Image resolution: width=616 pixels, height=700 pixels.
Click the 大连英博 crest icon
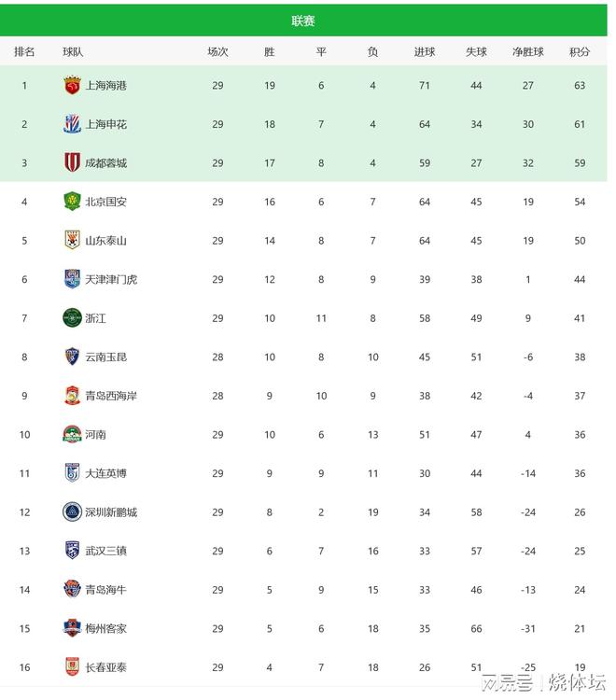pyautogui.click(x=72, y=473)
